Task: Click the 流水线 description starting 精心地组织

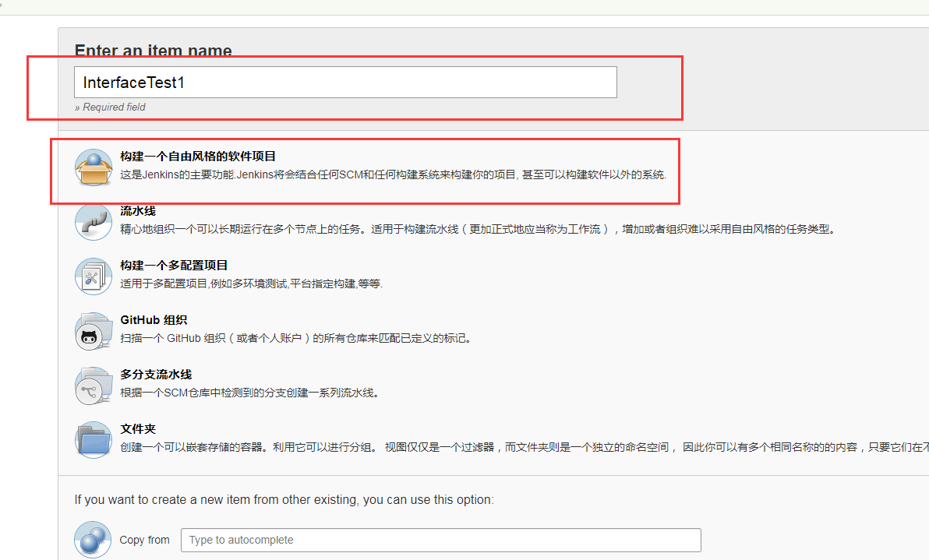Action: coord(479,229)
